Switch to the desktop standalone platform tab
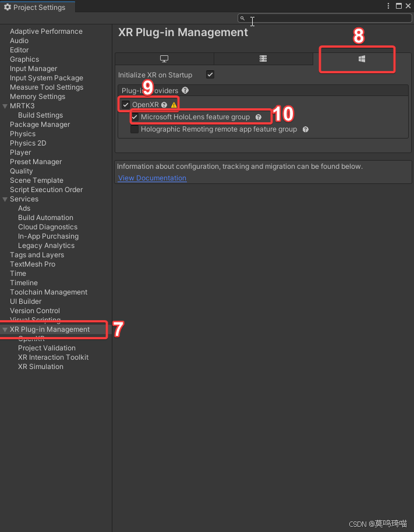The height and width of the screenshot is (532, 414). tap(164, 59)
